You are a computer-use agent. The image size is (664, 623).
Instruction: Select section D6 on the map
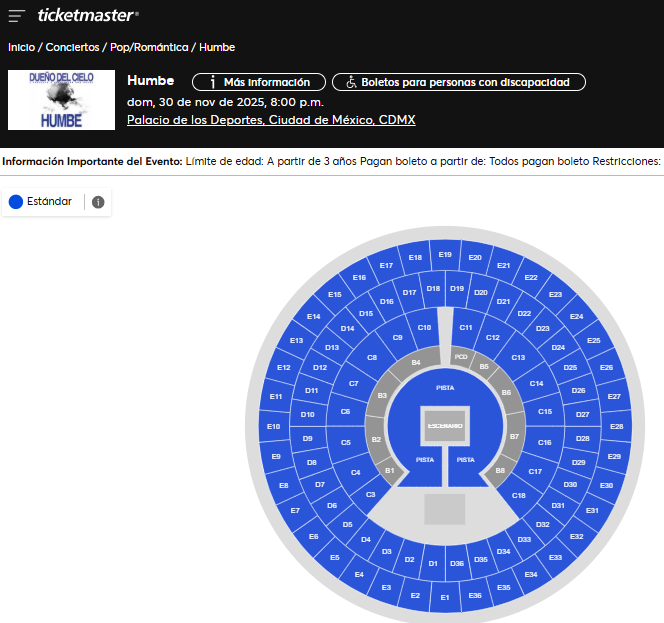[332, 505]
